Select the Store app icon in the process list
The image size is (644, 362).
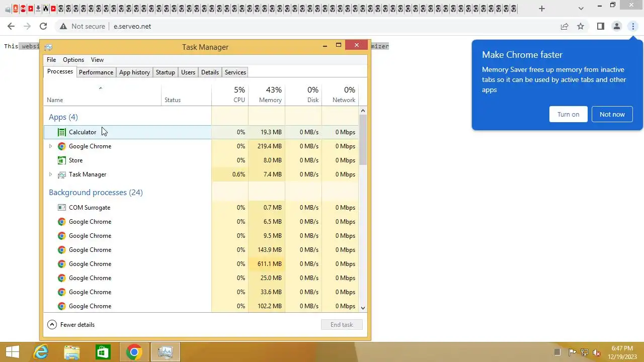coord(61,160)
